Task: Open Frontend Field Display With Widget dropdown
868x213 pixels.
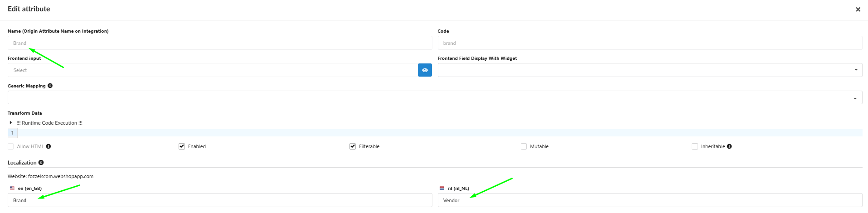Action: [650, 70]
